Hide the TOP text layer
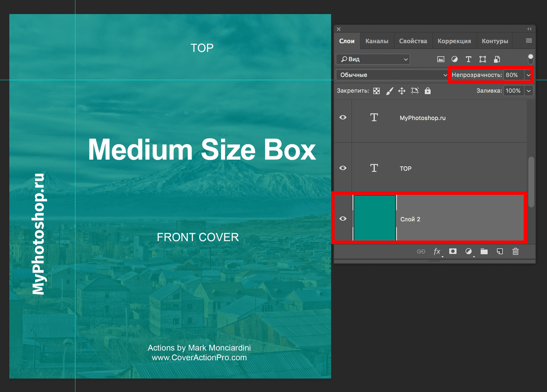Screen dimensions: 547x392 tap(343, 168)
